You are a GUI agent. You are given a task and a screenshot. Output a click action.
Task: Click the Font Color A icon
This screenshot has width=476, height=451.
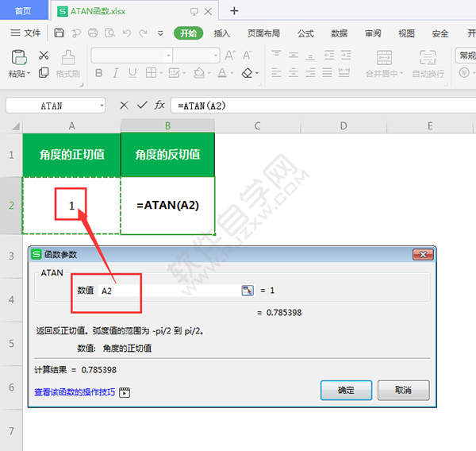[222, 73]
